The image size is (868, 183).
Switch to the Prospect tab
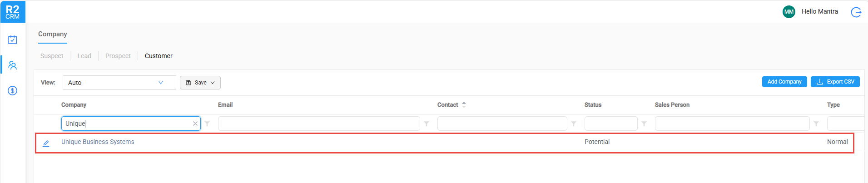coord(118,56)
